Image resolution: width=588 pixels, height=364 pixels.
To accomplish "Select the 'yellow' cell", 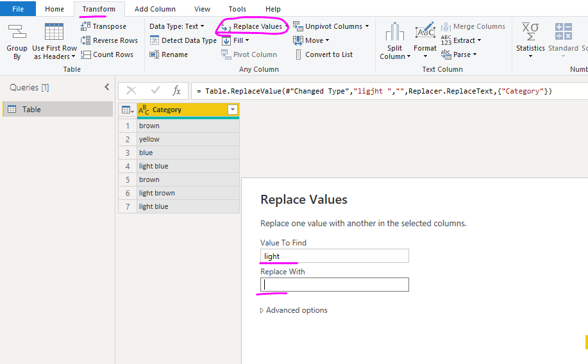I will click(x=188, y=139).
